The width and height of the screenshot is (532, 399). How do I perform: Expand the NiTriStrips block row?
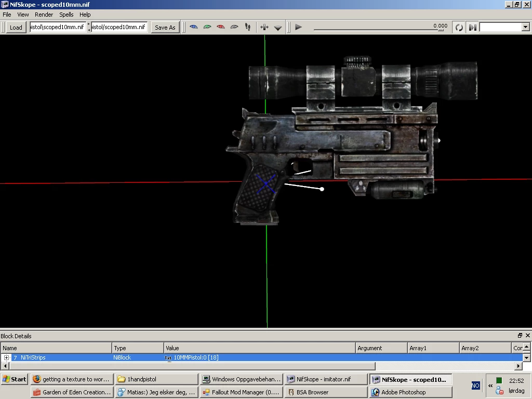click(x=6, y=357)
